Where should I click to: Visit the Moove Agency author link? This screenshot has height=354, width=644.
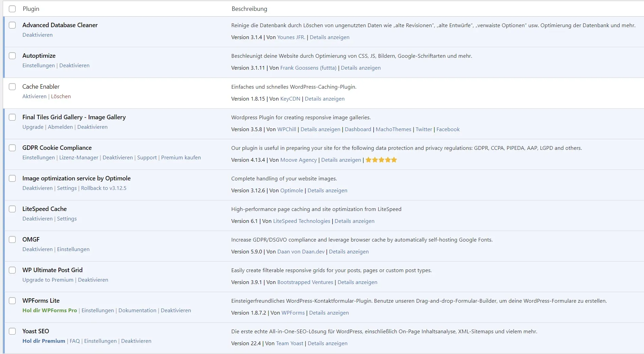point(298,160)
